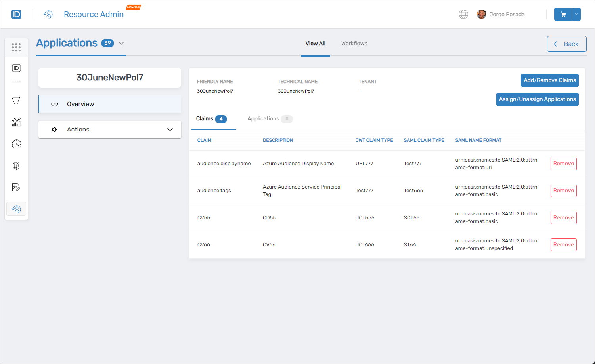Select the analytics chart icon in the sidebar
The width and height of the screenshot is (595, 364).
[16, 122]
